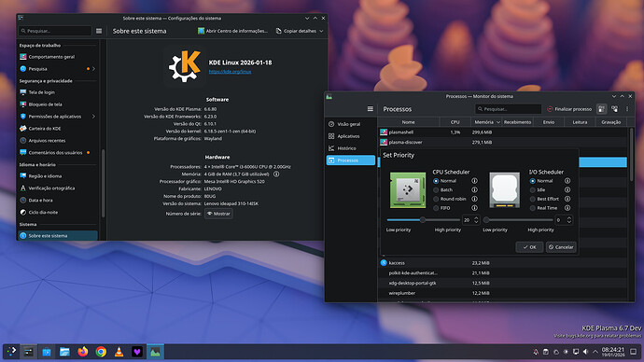Open volume control in system tray

(x=586, y=352)
